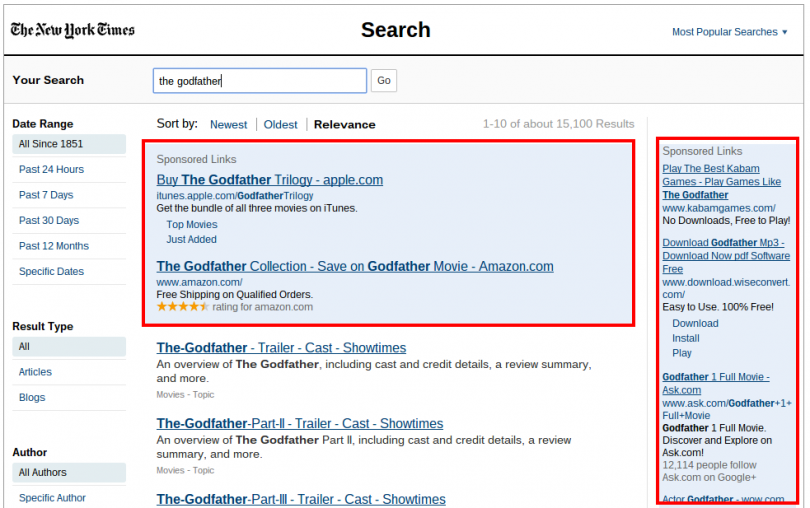
Task: Click the Go search button
Action: tap(384, 81)
